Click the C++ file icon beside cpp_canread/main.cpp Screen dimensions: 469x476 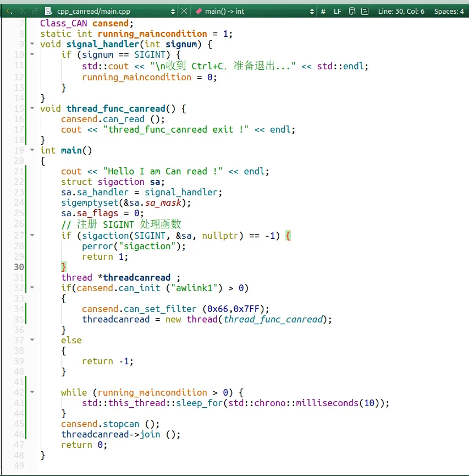48,12
